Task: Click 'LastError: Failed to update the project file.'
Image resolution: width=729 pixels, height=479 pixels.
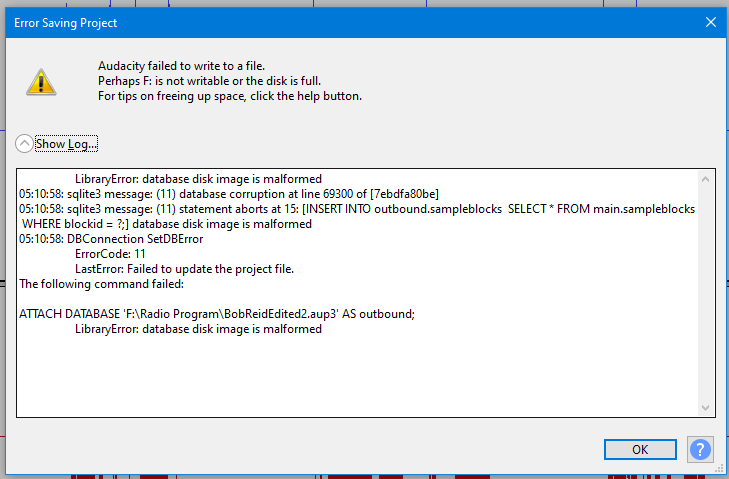Action: coord(185,269)
